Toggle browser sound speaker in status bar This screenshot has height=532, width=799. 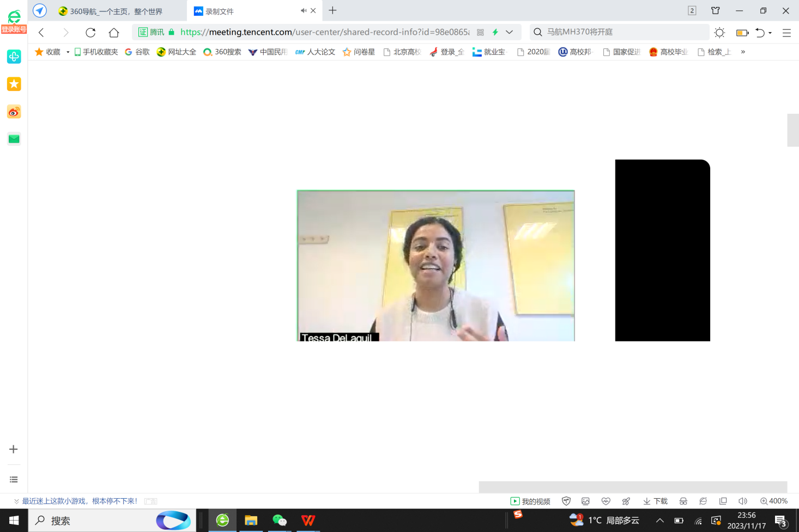click(742, 501)
